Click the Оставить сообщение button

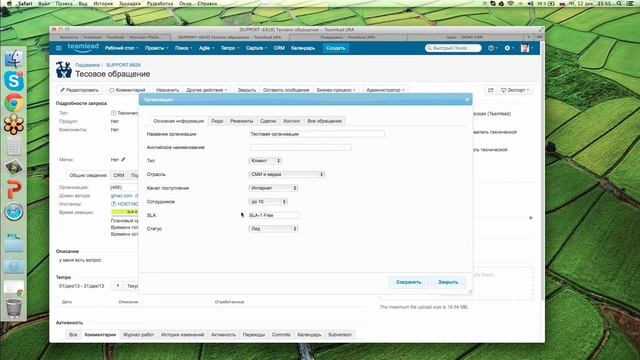coord(286,90)
